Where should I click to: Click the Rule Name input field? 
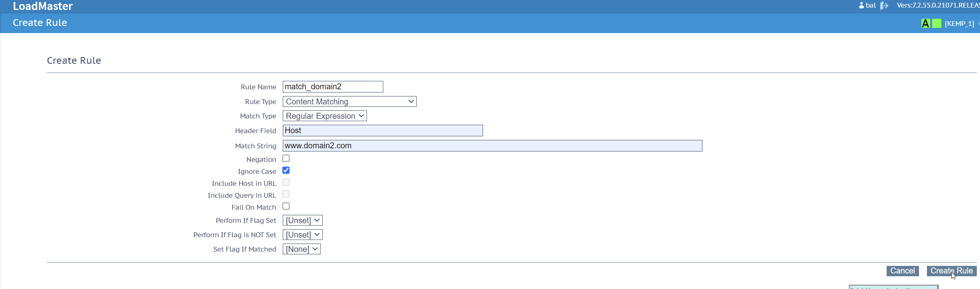[333, 87]
